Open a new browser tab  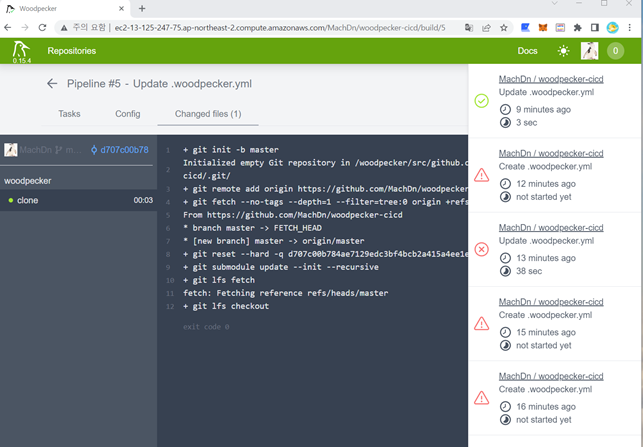click(x=142, y=8)
